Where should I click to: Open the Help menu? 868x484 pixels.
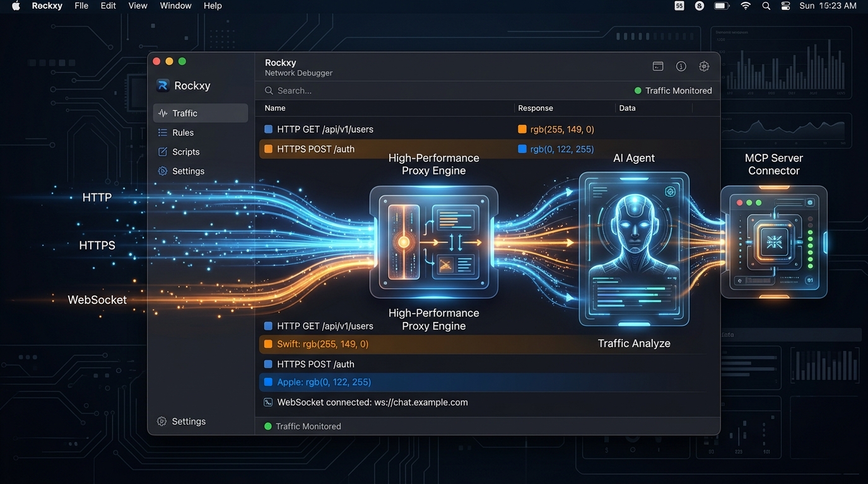tap(213, 6)
